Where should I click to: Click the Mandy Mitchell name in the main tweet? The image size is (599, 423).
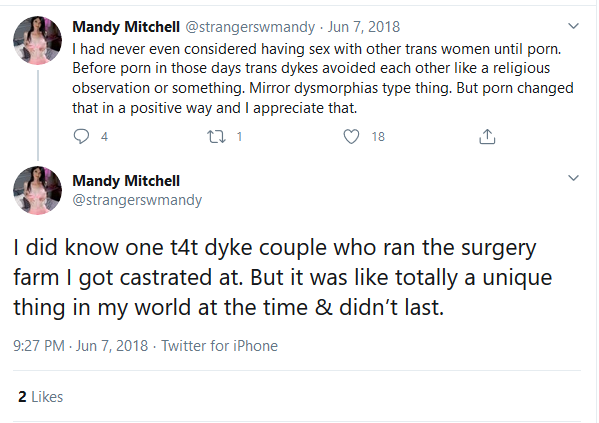tap(126, 181)
